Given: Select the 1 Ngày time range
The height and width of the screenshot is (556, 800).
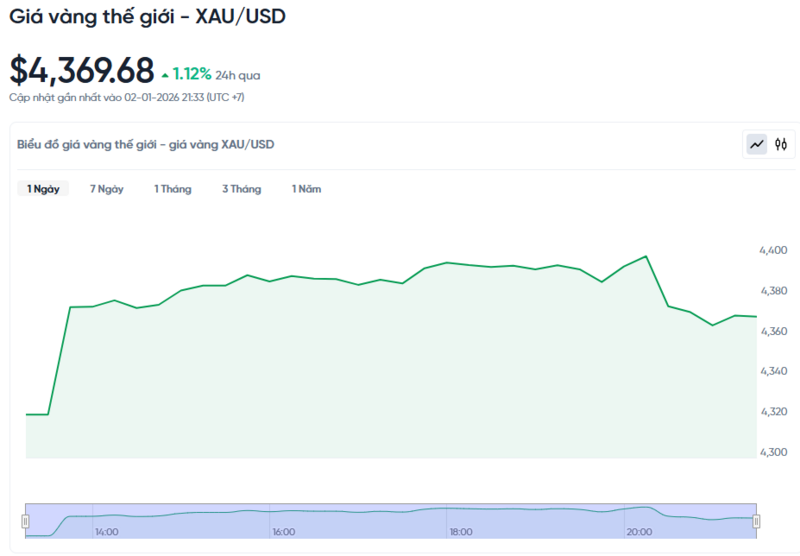Looking at the screenshot, I should [43, 189].
